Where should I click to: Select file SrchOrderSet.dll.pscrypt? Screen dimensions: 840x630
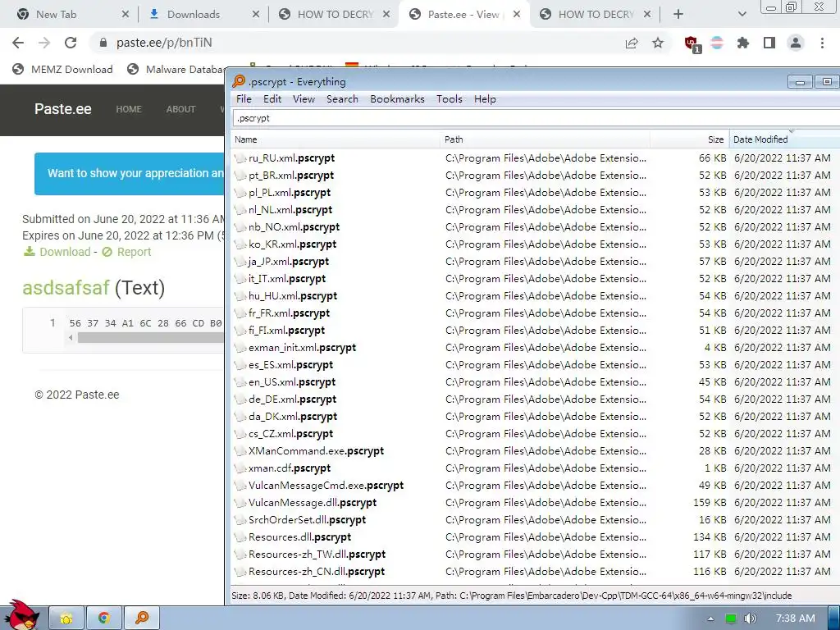[307, 519]
